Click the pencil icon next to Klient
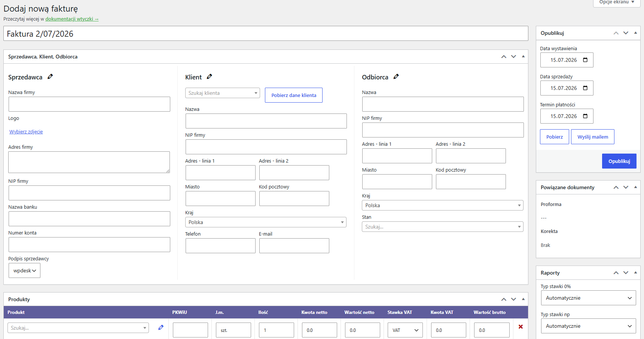644x339 pixels. [x=210, y=76]
